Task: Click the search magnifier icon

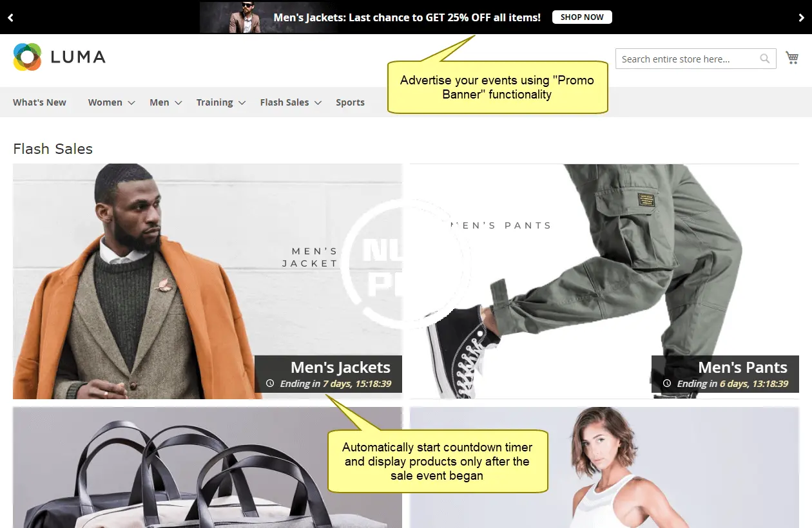Action: 764,59
